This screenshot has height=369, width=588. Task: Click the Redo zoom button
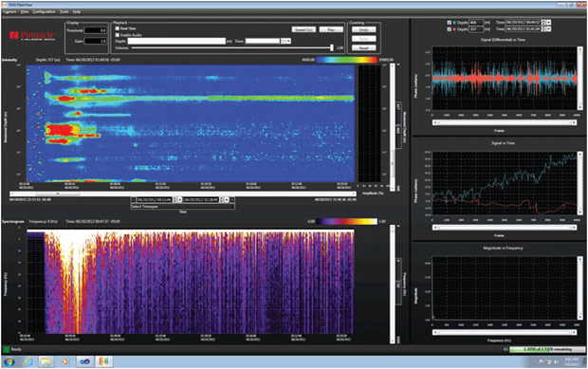click(x=363, y=39)
